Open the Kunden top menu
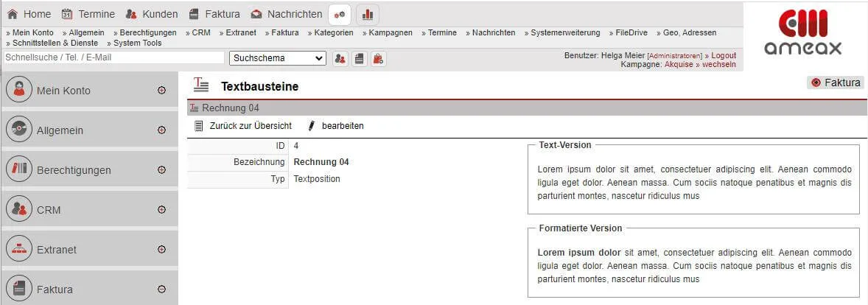The height and width of the screenshot is (305, 868). coord(152,14)
